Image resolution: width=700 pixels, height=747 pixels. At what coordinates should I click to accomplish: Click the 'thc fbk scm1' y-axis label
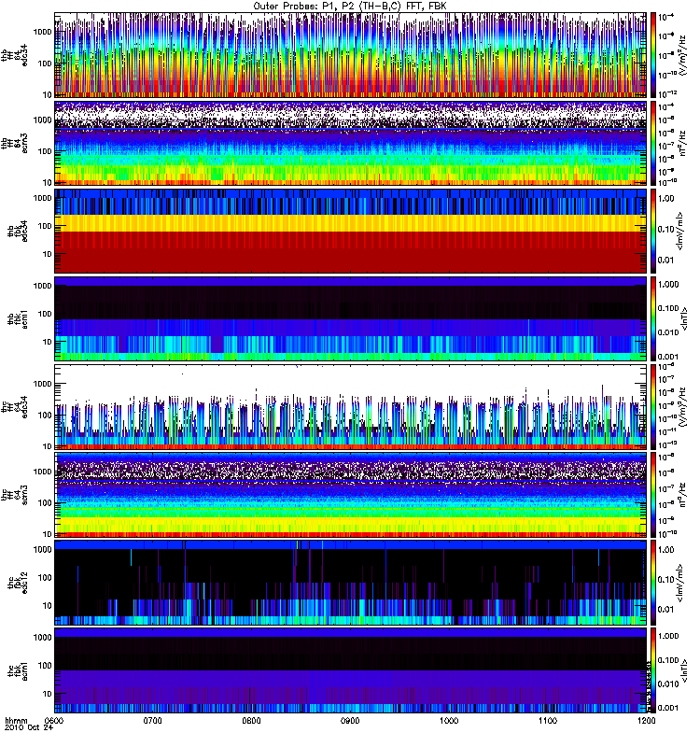pyautogui.click(x=18, y=670)
